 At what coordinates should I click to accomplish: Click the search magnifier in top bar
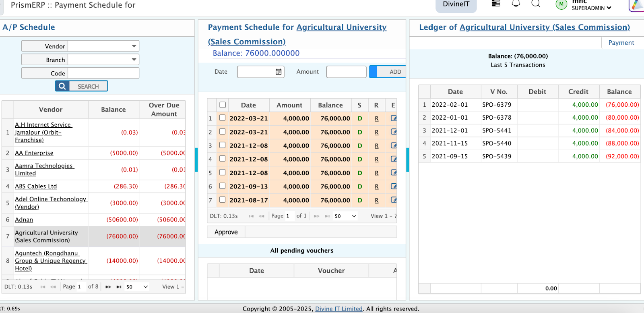point(536,4)
